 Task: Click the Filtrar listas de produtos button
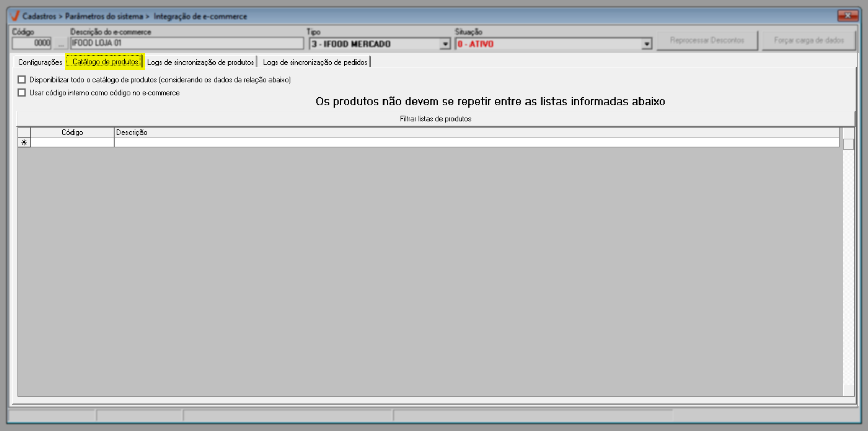(435, 119)
